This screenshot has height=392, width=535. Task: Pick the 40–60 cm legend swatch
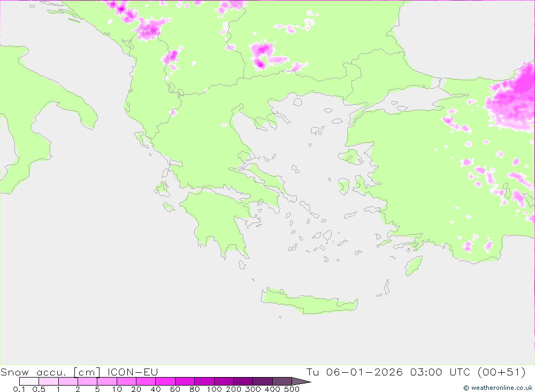(x=165, y=381)
